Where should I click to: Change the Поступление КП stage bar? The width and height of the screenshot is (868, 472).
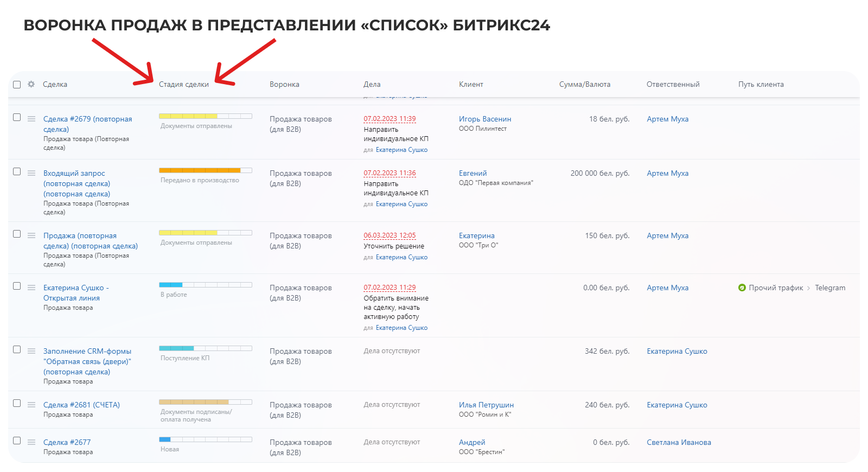coord(205,348)
